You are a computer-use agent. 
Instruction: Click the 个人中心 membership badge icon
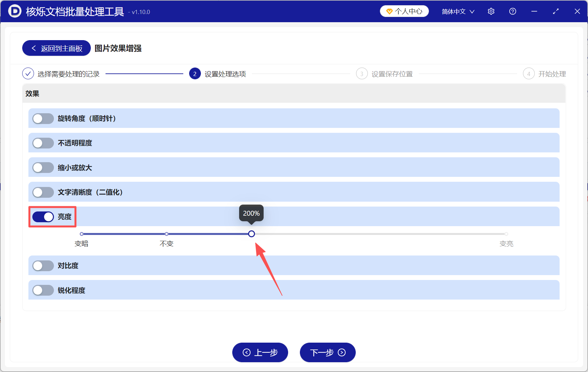pos(389,11)
